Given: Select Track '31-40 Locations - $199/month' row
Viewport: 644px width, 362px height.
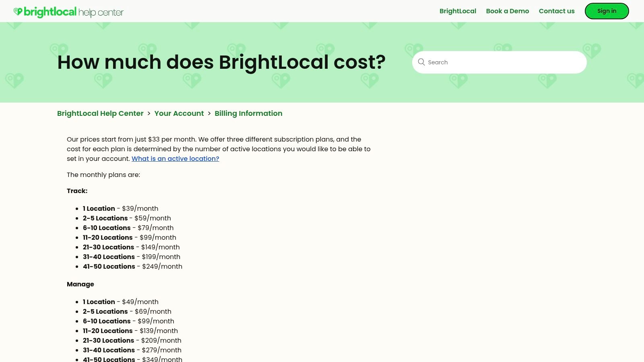Looking at the screenshot, I should click(x=132, y=257).
